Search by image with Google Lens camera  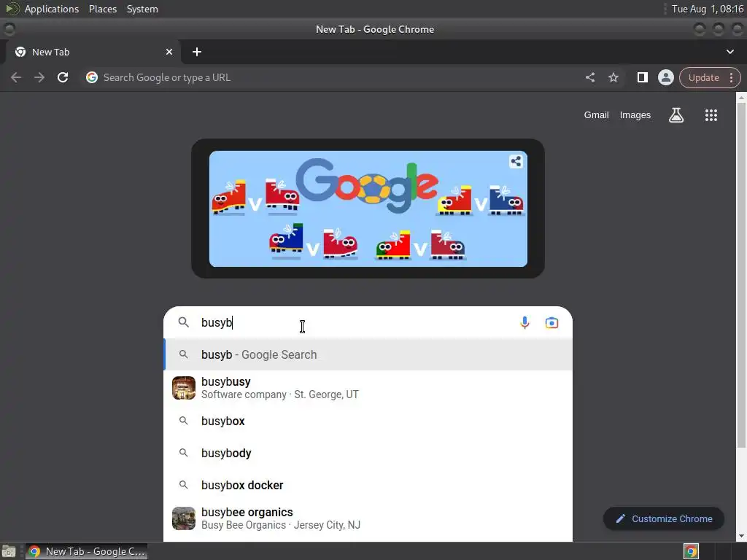(x=551, y=322)
